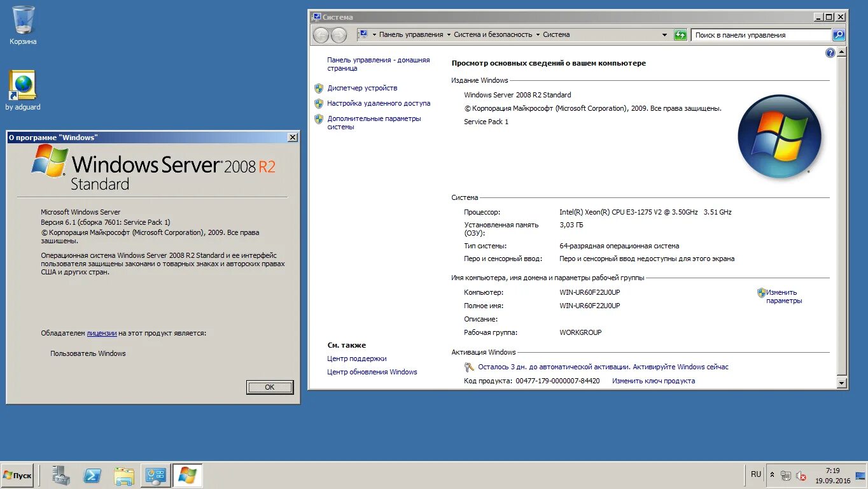868x489 pixels.
Task: Click the control panel search field
Action: [x=761, y=35]
